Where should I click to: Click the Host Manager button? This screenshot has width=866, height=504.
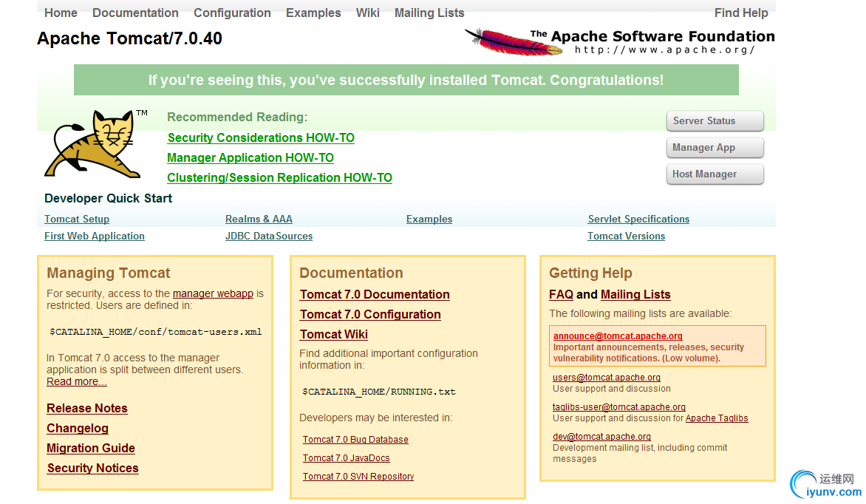[715, 174]
